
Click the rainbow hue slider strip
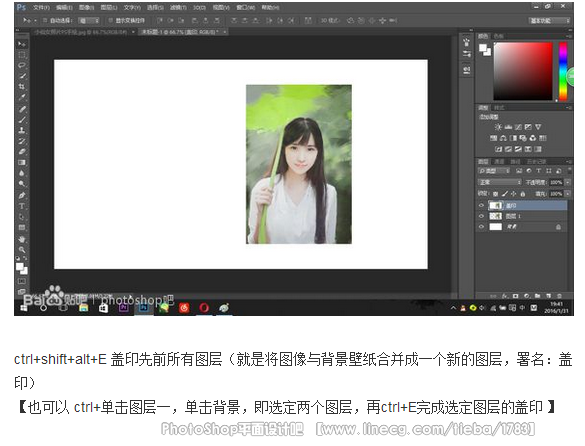[563, 71]
